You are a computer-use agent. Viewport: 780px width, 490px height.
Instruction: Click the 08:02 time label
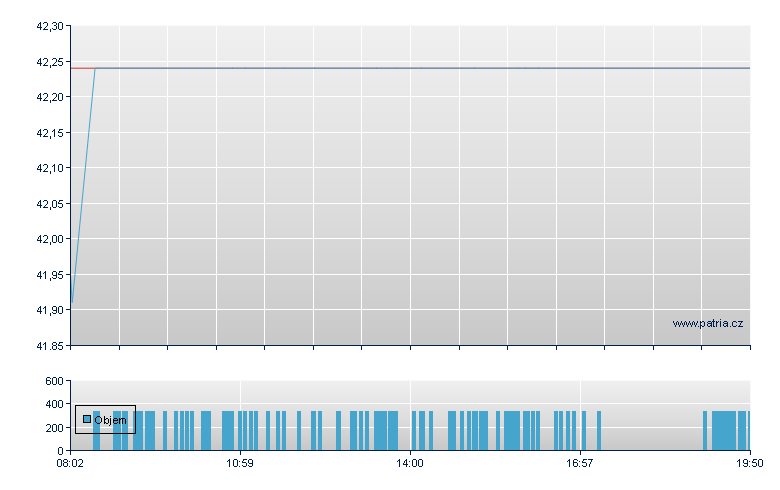pos(70,463)
